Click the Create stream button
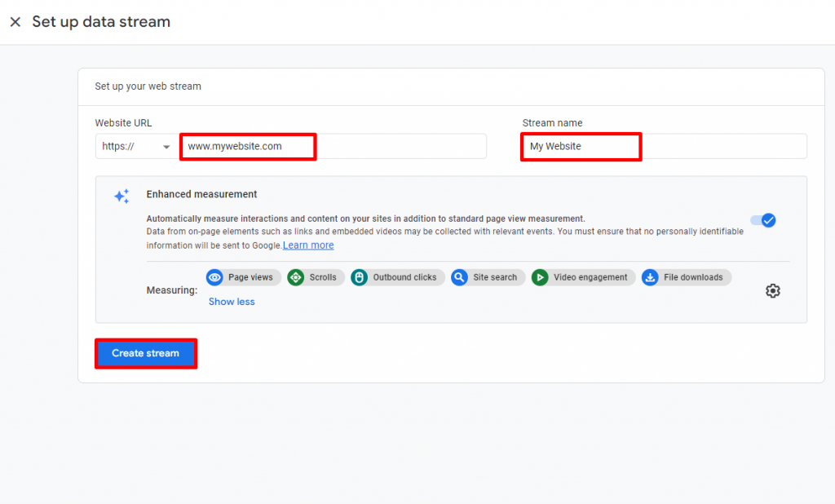This screenshot has width=835, height=504. click(x=145, y=353)
